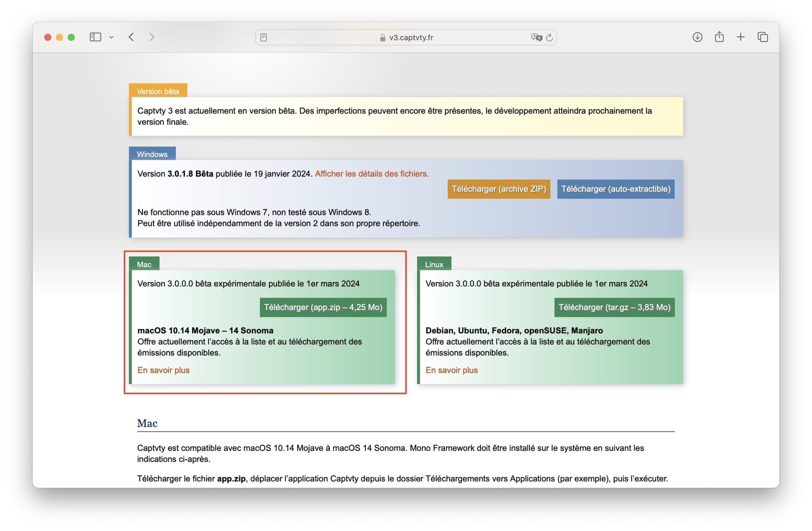Toggle the Safari sidebar

point(95,37)
